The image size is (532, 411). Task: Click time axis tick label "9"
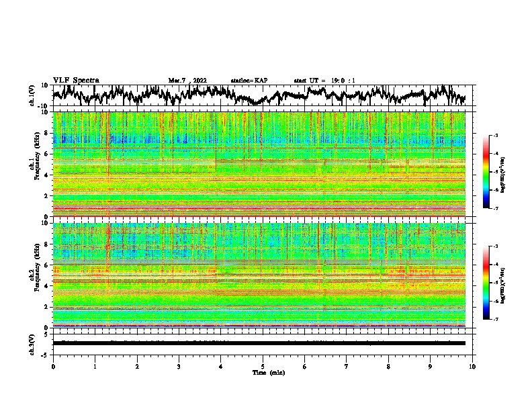coord(430,366)
